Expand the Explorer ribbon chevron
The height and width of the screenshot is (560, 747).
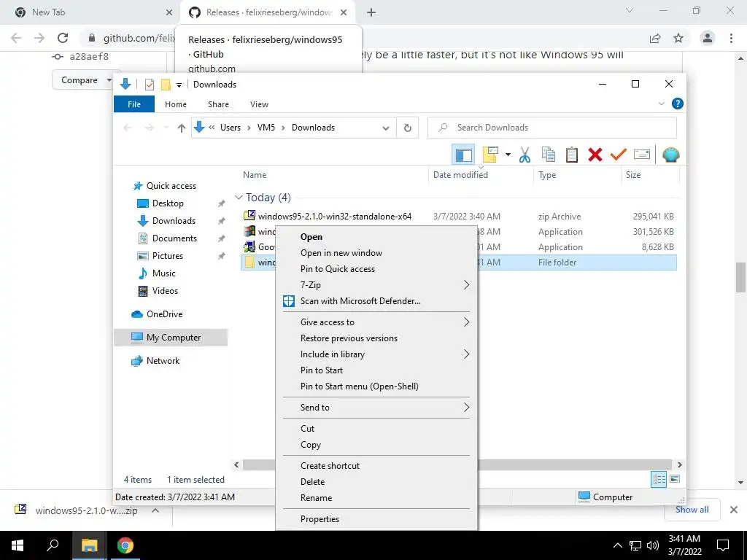point(661,104)
